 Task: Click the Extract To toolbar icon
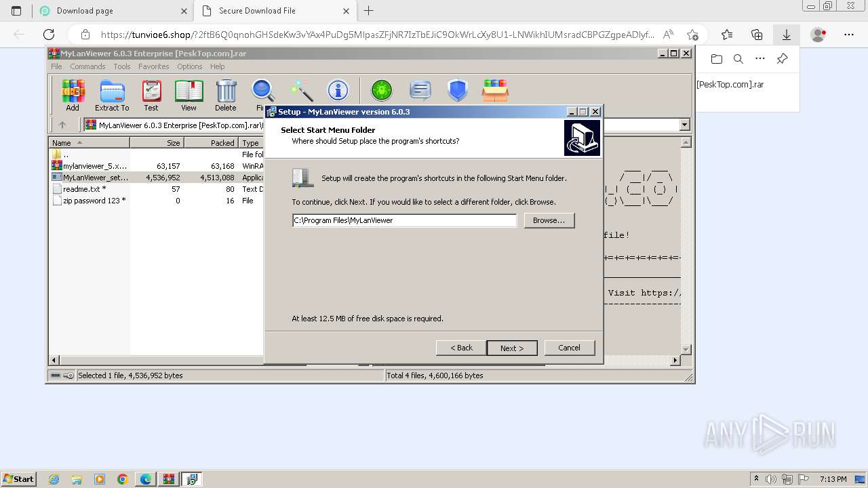112,95
